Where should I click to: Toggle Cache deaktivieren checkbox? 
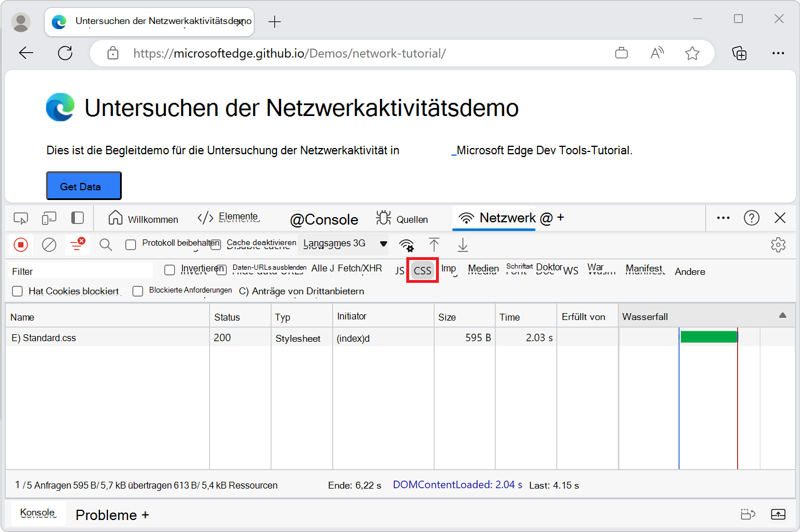[x=215, y=244]
